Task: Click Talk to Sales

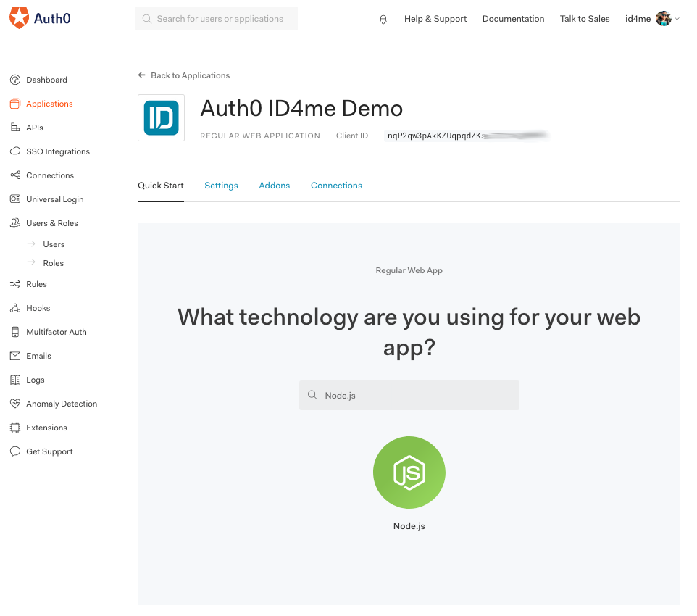Action: [x=585, y=19]
